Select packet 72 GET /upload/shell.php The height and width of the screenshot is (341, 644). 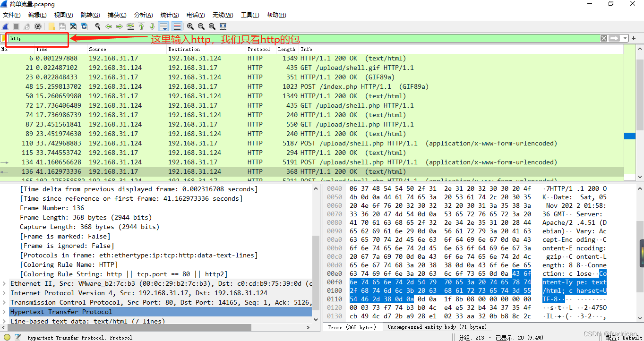tap(311, 105)
